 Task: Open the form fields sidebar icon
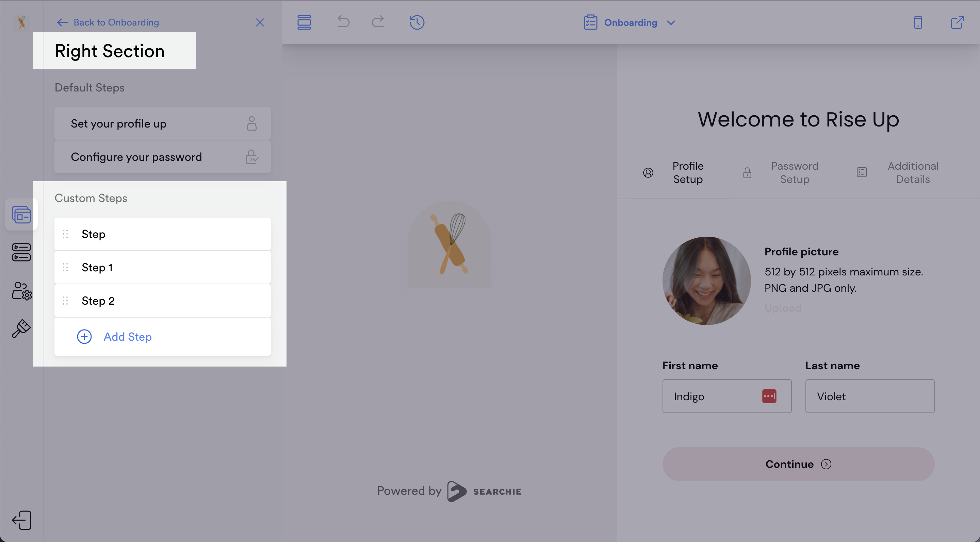(x=21, y=252)
